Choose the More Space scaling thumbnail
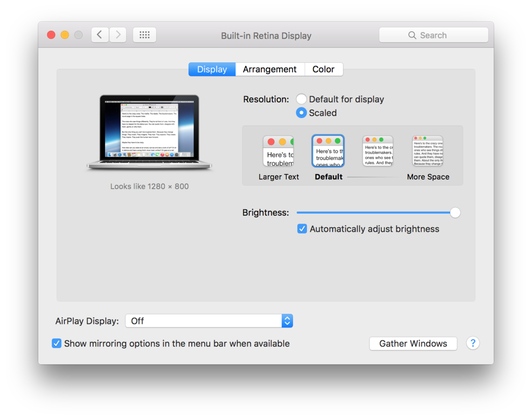This screenshot has width=532, height=419. [428, 151]
